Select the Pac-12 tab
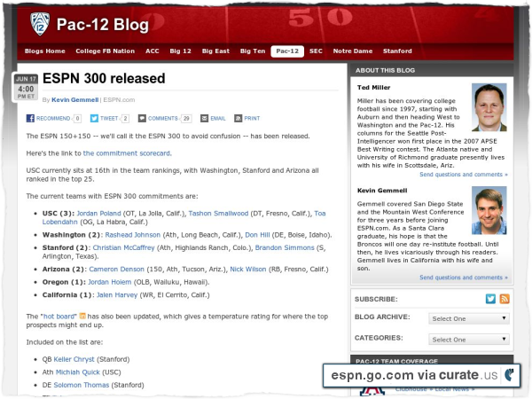 coord(287,51)
